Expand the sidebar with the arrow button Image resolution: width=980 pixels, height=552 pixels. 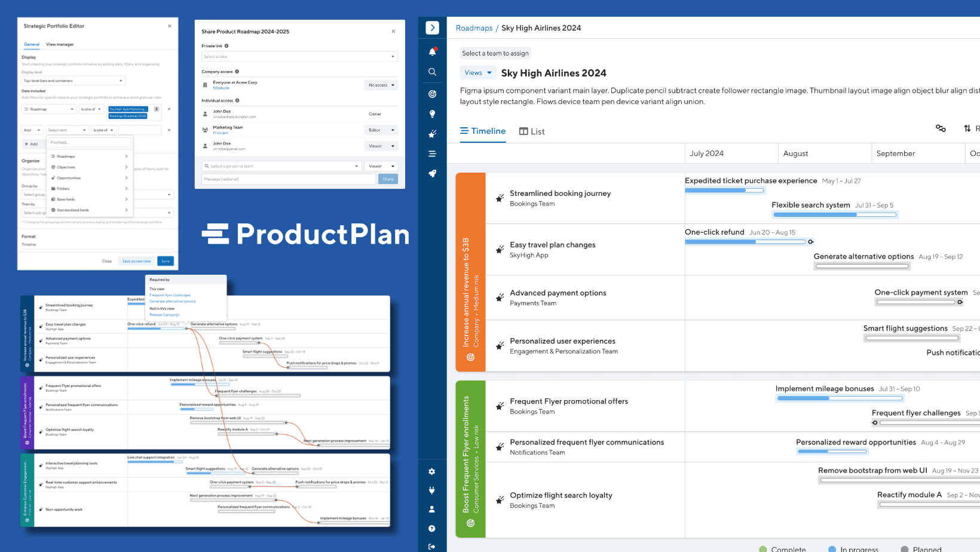(x=432, y=27)
